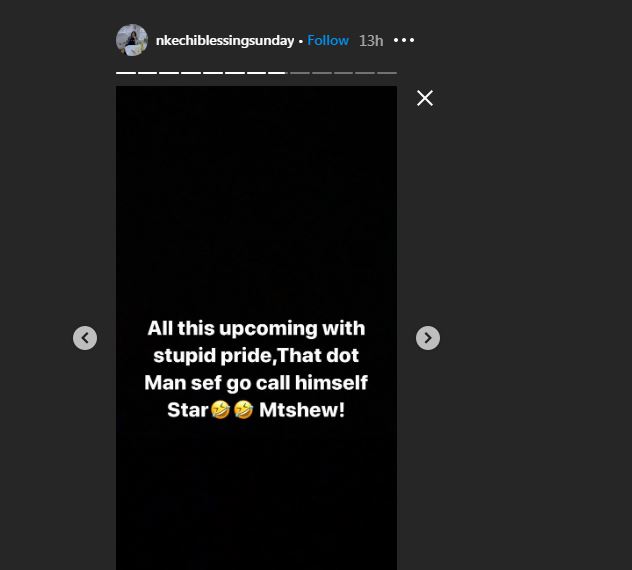The image size is (632, 570).
Task: Open the three-dot more options menu
Action: 404,41
